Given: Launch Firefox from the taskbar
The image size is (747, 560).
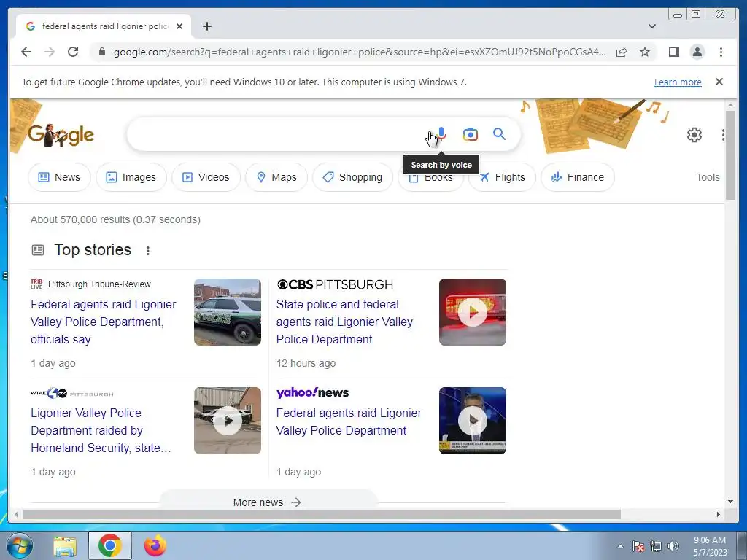Looking at the screenshot, I should (x=155, y=545).
